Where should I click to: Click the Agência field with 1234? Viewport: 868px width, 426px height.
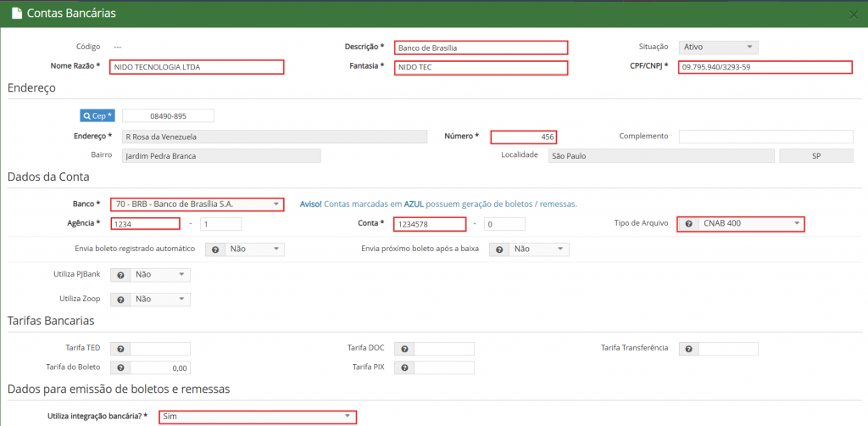(x=145, y=224)
